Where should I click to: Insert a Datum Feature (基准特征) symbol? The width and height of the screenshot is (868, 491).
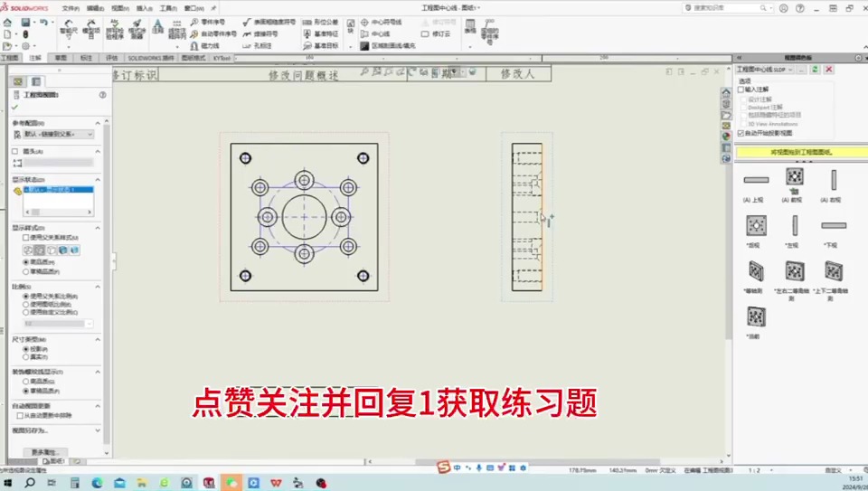click(320, 33)
